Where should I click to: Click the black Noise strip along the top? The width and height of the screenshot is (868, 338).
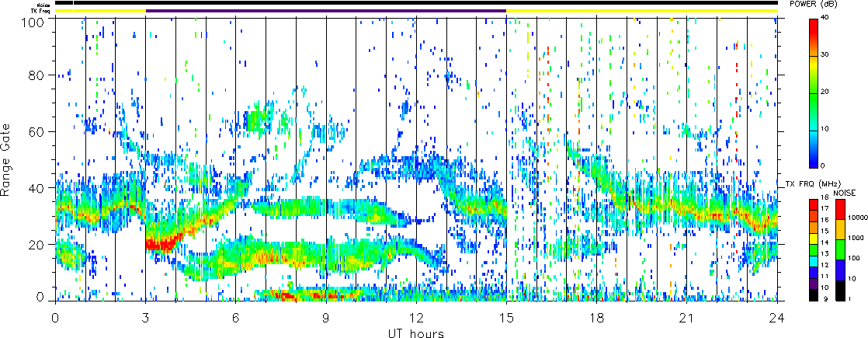tap(416, 3)
